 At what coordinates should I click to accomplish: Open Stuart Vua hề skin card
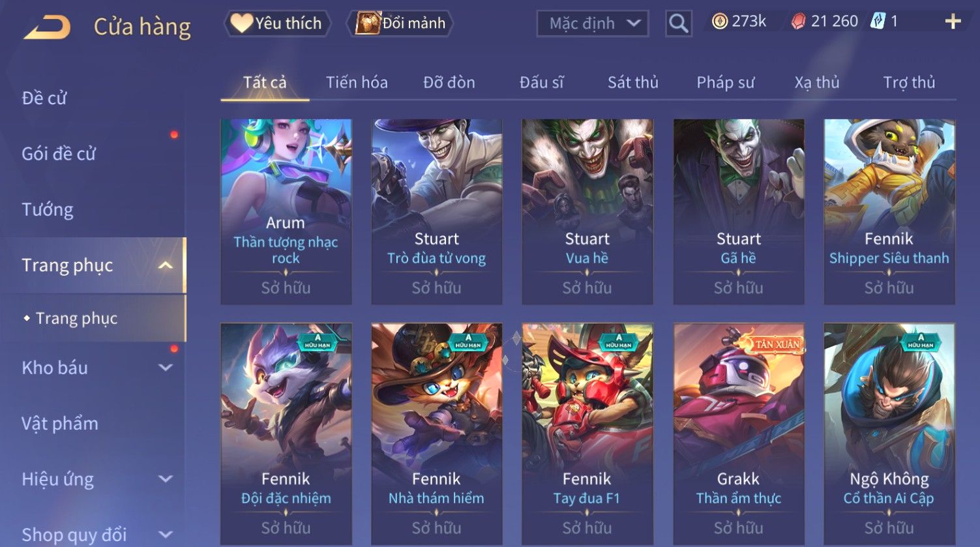pyautogui.click(x=587, y=212)
